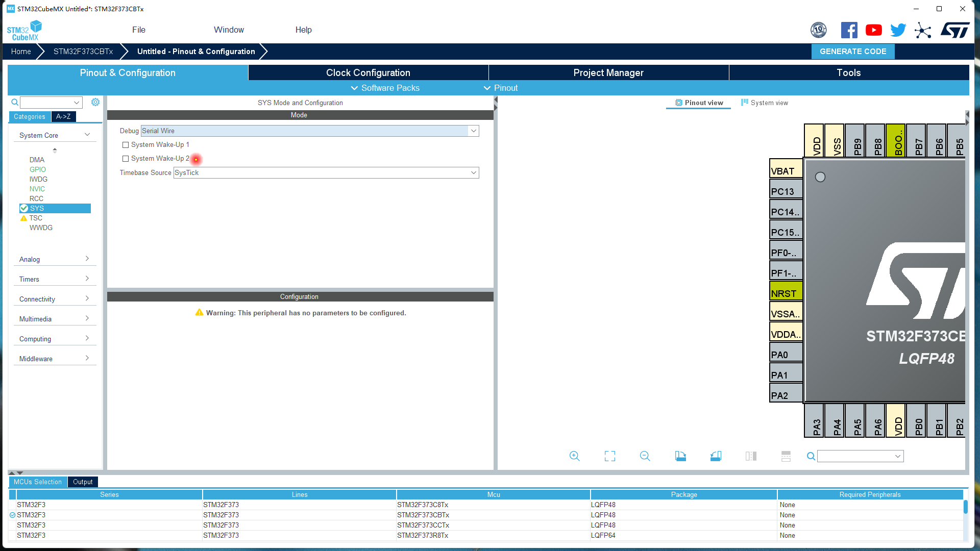Screen dimensions: 980x551
Task: Switch to the Clock Configuration tab
Action: (x=368, y=72)
